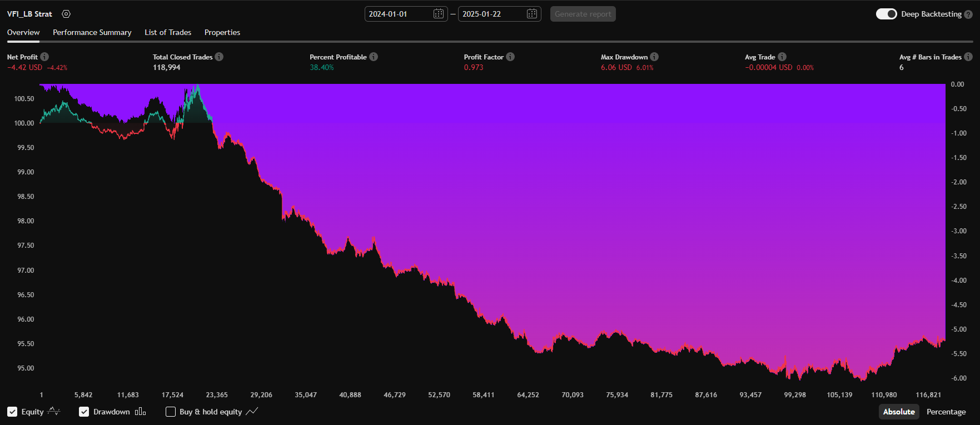980x425 pixels.
Task: Click the Drawdown bars icon
Action: 141,411
